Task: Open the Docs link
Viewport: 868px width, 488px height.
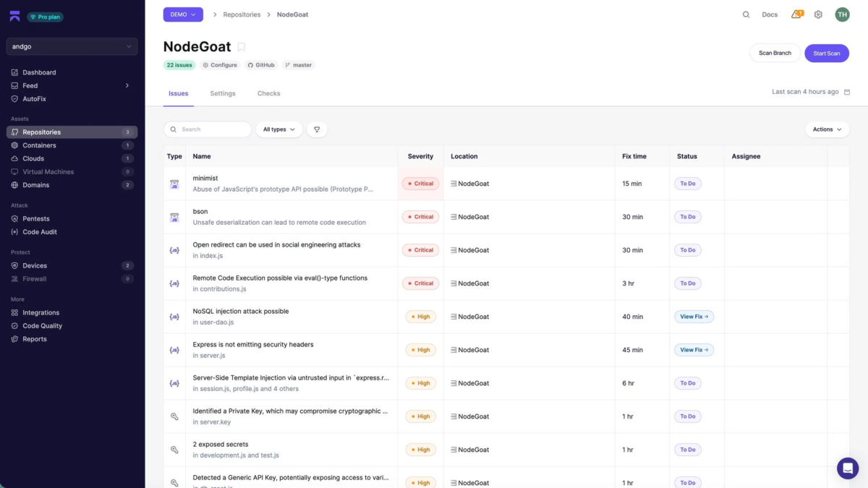Action: point(770,14)
